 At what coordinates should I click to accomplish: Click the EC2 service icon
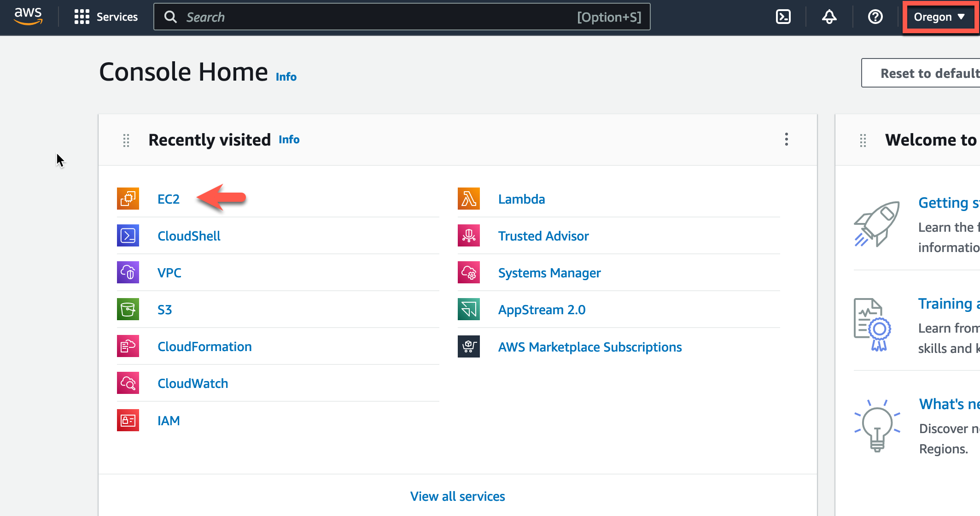[x=128, y=199]
